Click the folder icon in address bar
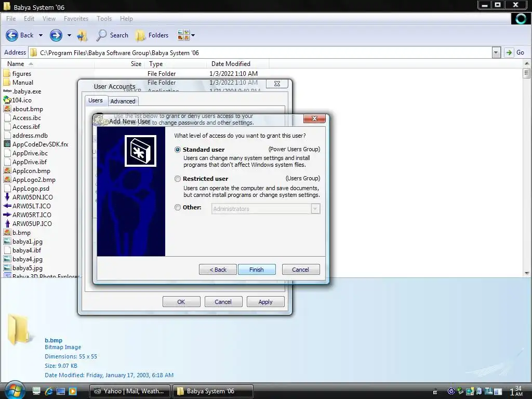The image size is (532, 399). pyautogui.click(x=33, y=52)
